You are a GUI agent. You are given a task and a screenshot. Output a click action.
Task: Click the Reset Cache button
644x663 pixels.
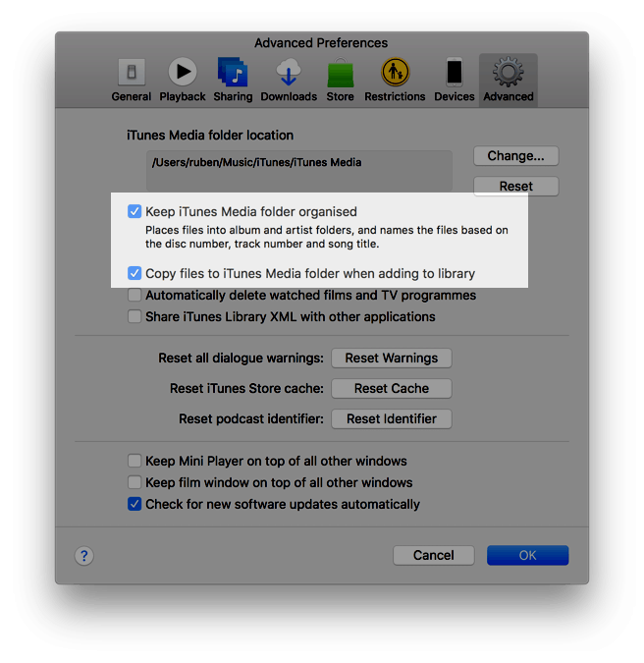[392, 389]
